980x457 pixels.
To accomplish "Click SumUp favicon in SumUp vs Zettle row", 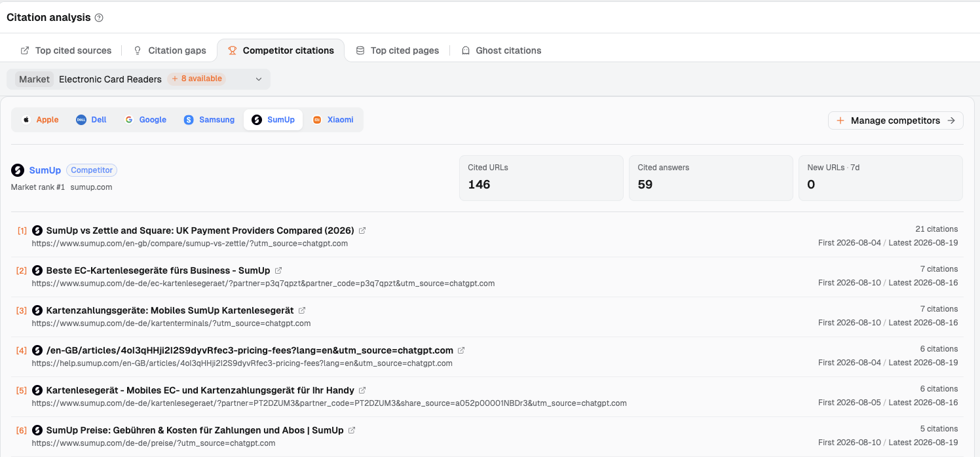I will (x=37, y=230).
